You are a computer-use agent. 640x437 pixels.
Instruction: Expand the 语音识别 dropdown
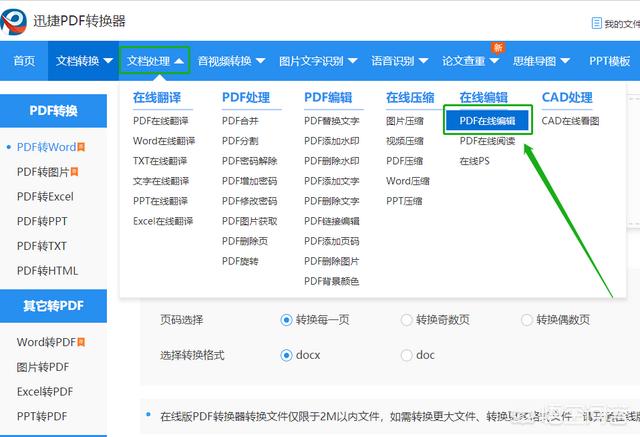pos(399,61)
